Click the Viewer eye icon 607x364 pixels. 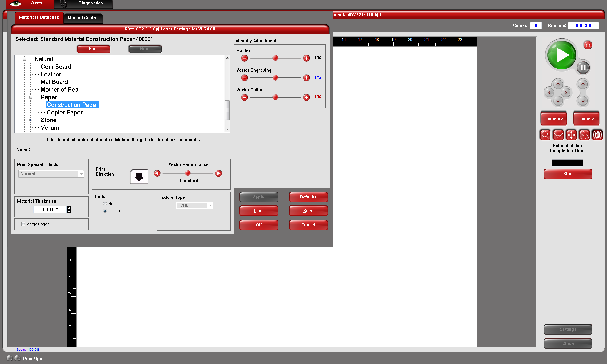(x=15, y=4)
